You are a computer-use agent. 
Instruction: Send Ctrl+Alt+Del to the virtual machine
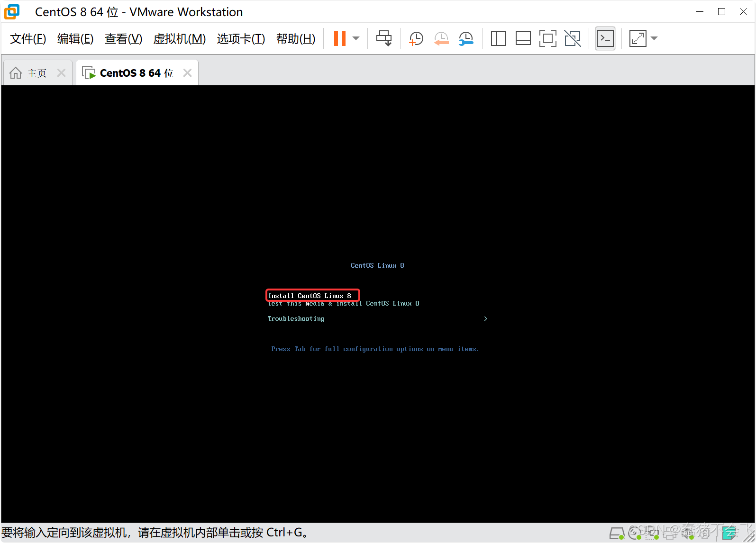pyautogui.click(x=384, y=38)
